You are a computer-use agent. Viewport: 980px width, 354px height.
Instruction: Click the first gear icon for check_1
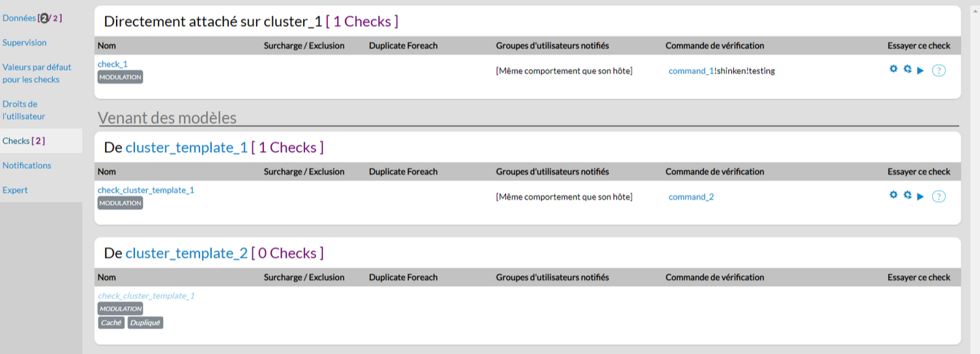(x=893, y=69)
